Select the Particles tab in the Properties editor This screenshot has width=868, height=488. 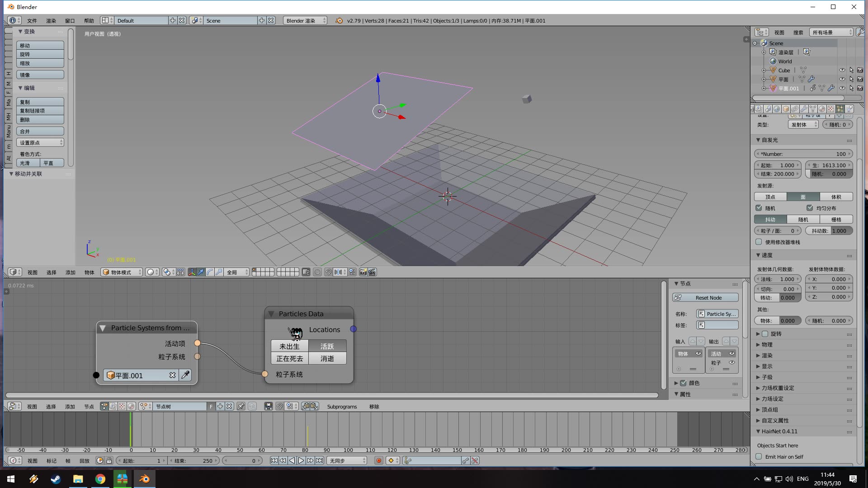click(x=840, y=109)
